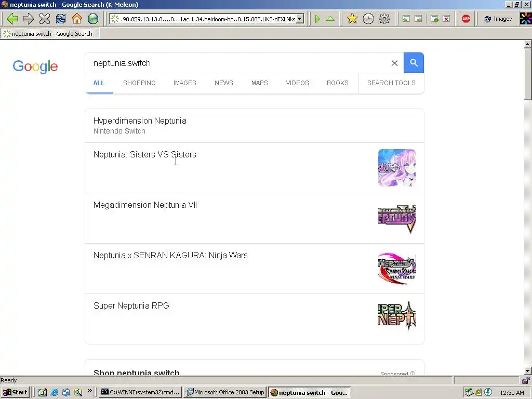
Task: Close current tab with the red X icon
Action: click(446, 19)
